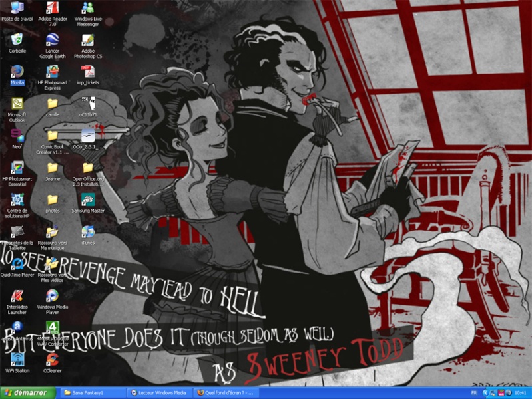Click the pink WiFi tray icon
This screenshot has height=399, width=532.
(x=501, y=393)
